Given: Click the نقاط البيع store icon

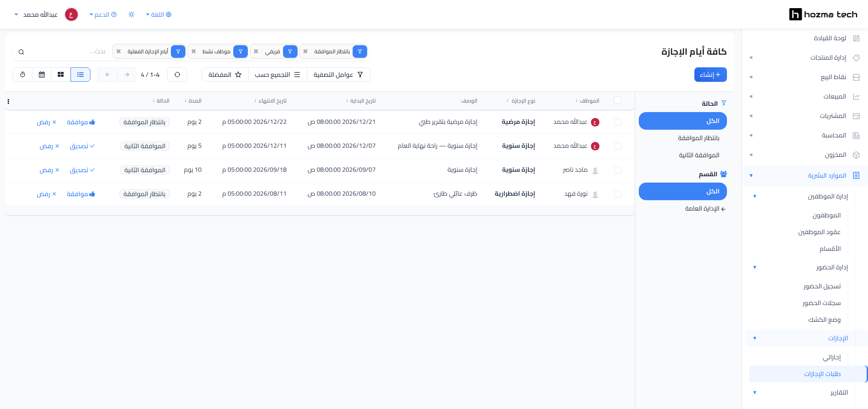Looking at the screenshot, I should (x=856, y=77).
